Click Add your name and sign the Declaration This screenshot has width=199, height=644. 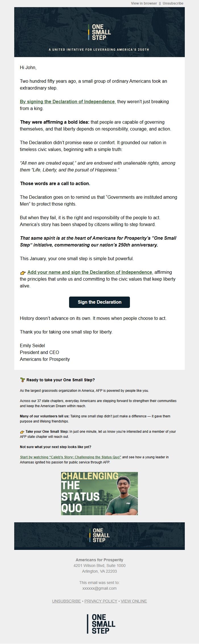pos(90,272)
